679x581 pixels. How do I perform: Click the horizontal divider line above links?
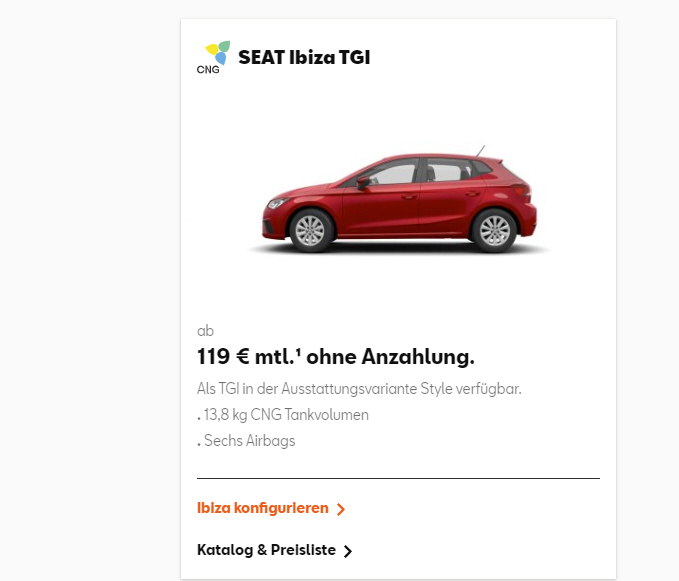coord(398,478)
